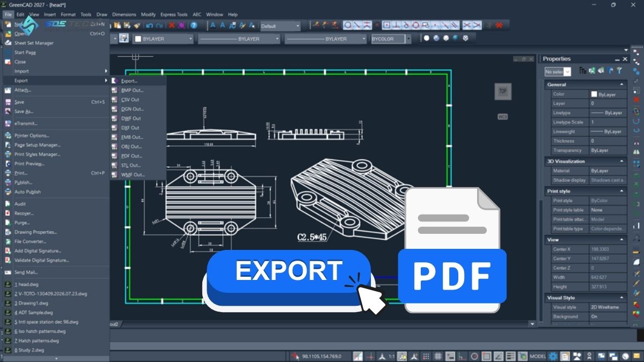Collapse the Visual Style section
Screen dimensions: 644x362
coord(621,298)
